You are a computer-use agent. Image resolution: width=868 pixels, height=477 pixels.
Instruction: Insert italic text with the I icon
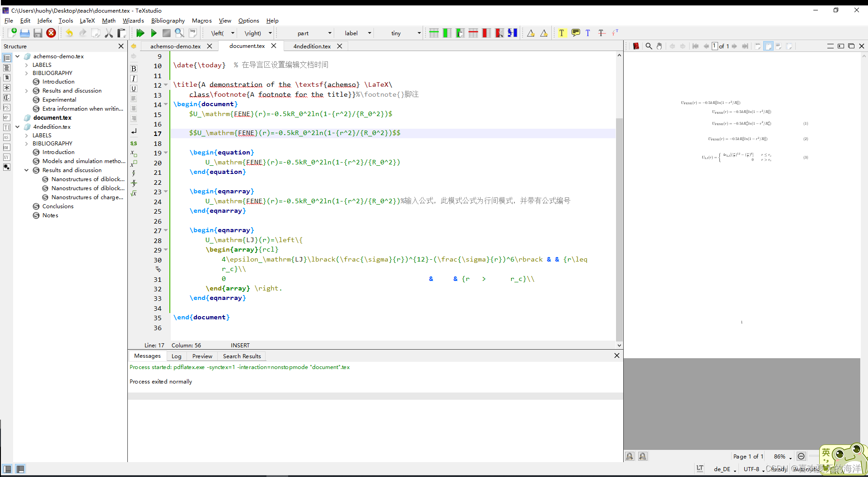[134, 79]
